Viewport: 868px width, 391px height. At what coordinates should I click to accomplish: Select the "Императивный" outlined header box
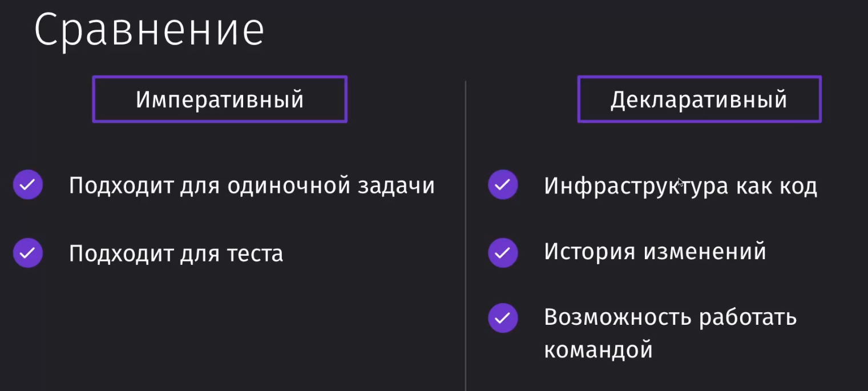pyautogui.click(x=220, y=99)
